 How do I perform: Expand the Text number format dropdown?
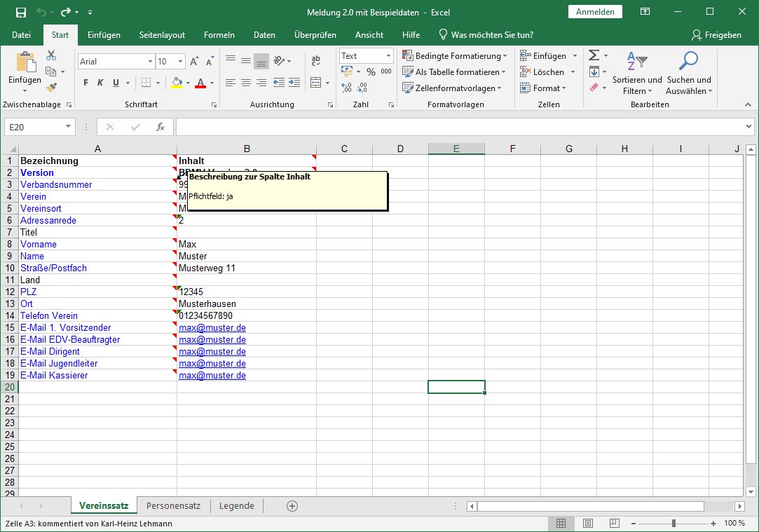point(388,56)
